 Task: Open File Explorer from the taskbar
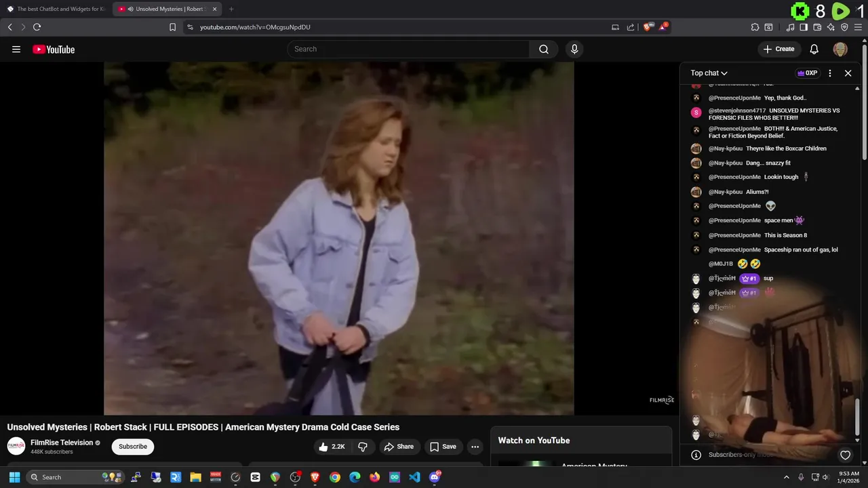(195, 477)
